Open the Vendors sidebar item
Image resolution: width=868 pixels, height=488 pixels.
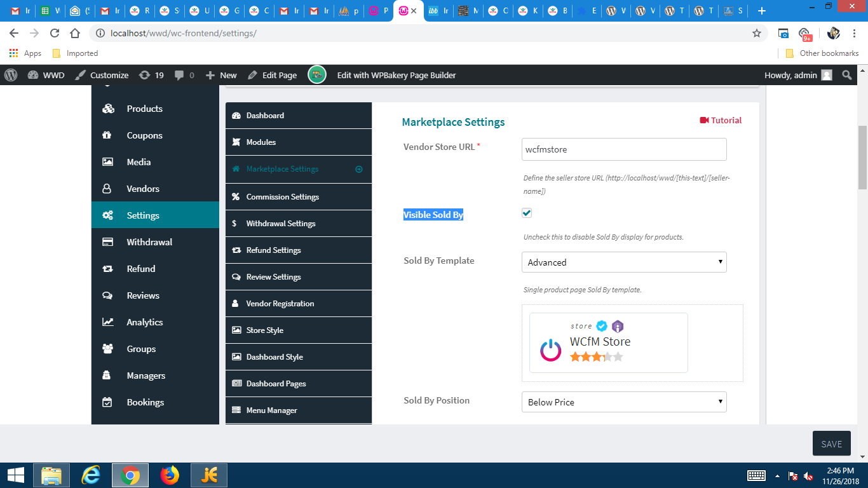pyautogui.click(x=155, y=189)
